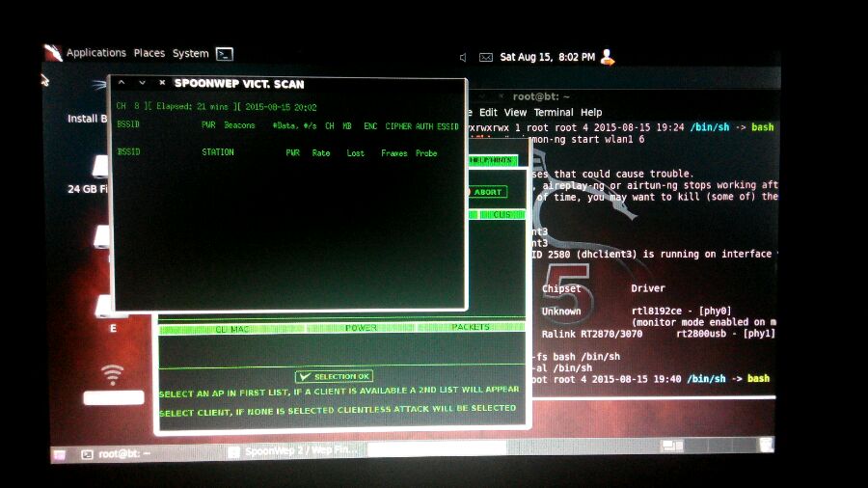This screenshot has height=488, width=868.
Task: Click the 'STATION' label in the scan window
Action: 218,151
